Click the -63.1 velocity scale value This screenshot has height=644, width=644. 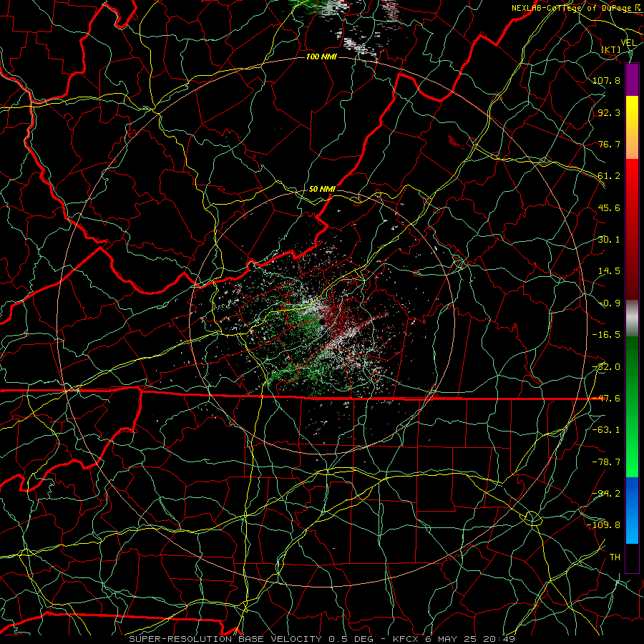point(606,430)
